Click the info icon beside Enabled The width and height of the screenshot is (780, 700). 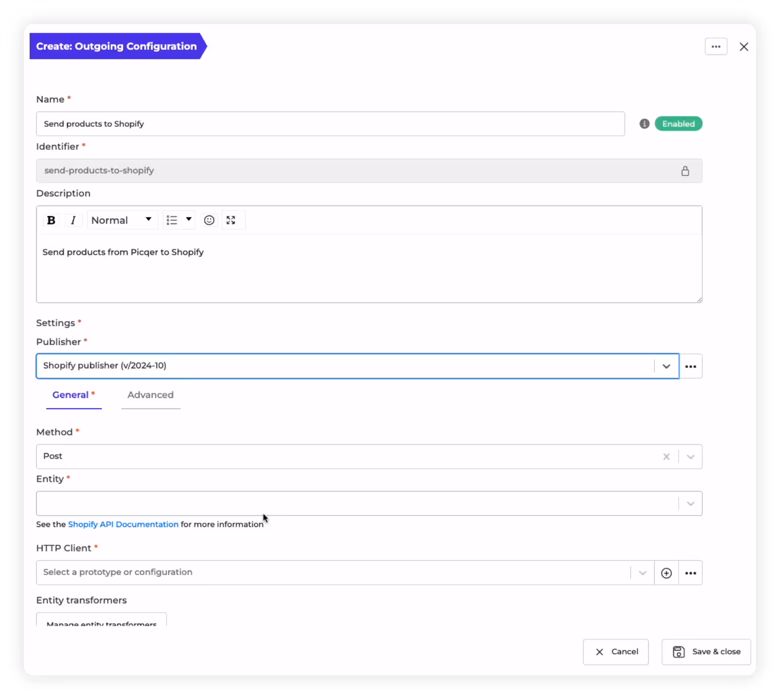tap(644, 124)
